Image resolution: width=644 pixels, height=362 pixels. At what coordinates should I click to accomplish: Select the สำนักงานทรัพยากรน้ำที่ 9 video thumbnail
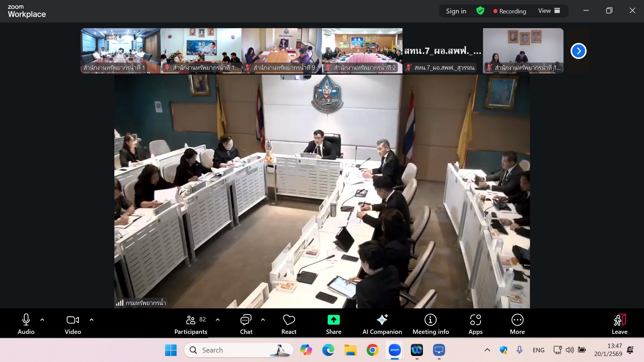281,50
